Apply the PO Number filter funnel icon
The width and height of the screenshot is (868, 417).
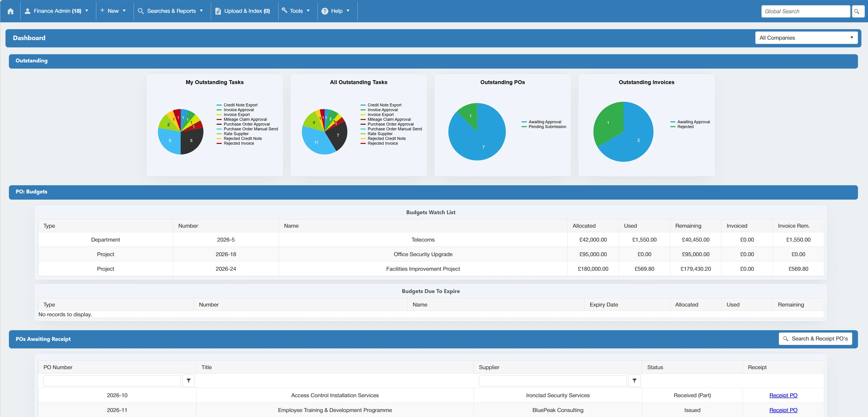(189, 381)
